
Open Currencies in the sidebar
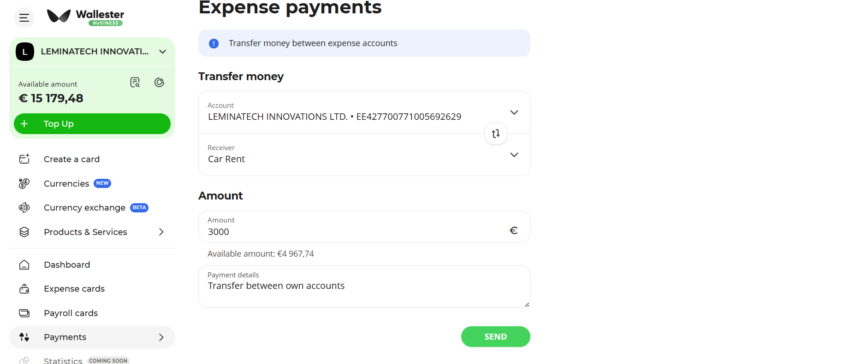[66, 183]
